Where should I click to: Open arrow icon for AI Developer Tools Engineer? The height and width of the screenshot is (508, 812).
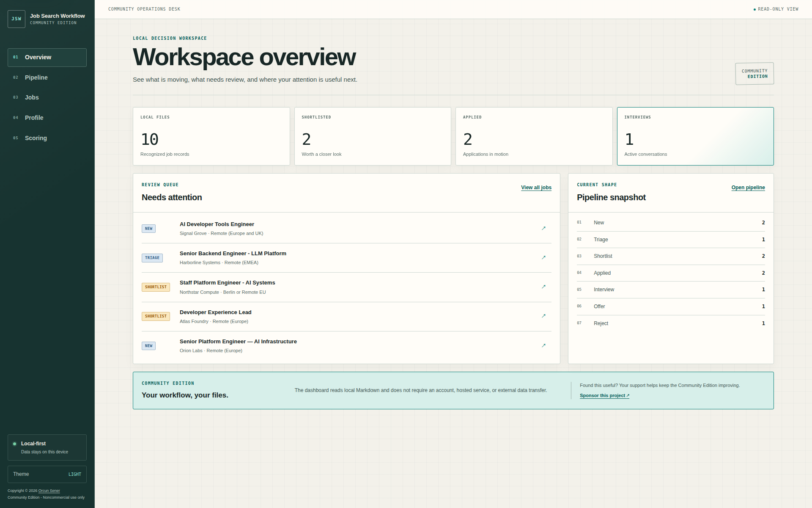pos(543,229)
